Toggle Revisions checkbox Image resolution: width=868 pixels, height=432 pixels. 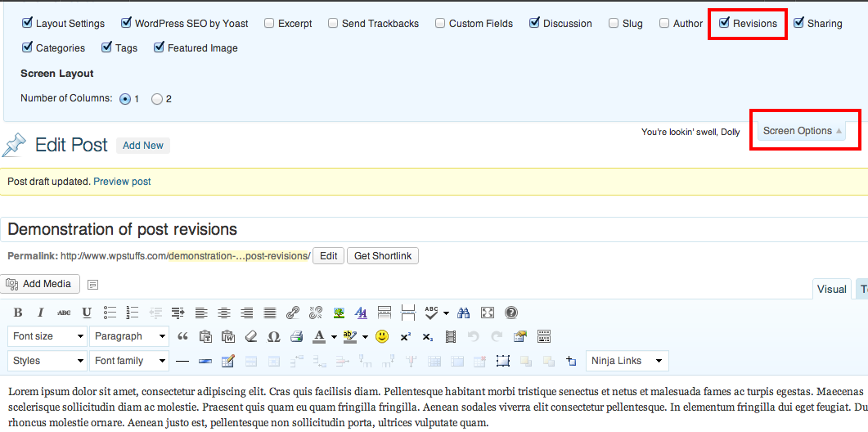point(724,23)
